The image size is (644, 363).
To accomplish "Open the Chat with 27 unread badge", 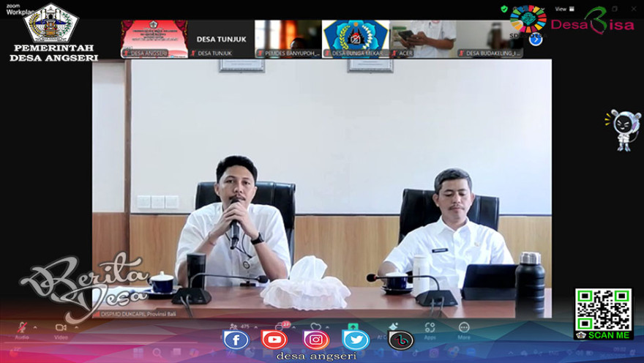I will click(282, 326).
